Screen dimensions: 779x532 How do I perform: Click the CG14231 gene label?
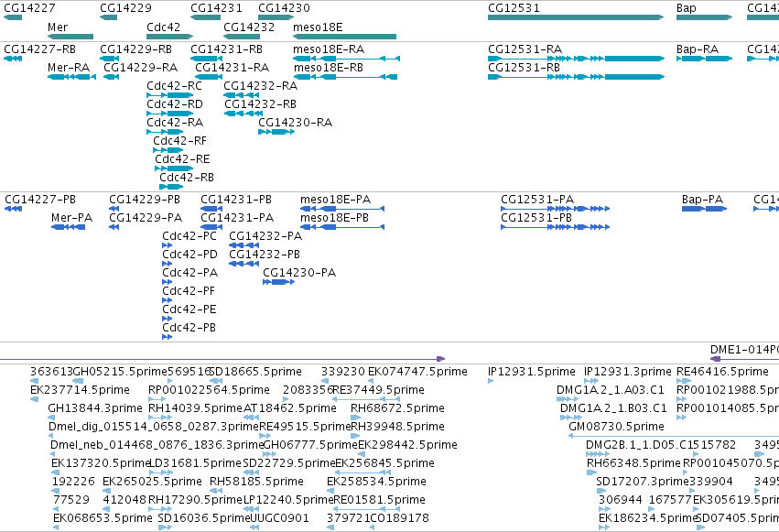click(216, 8)
